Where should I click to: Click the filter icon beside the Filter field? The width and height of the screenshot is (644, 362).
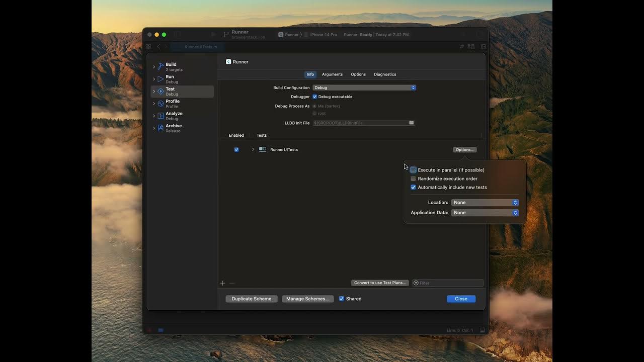pyautogui.click(x=416, y=283)
